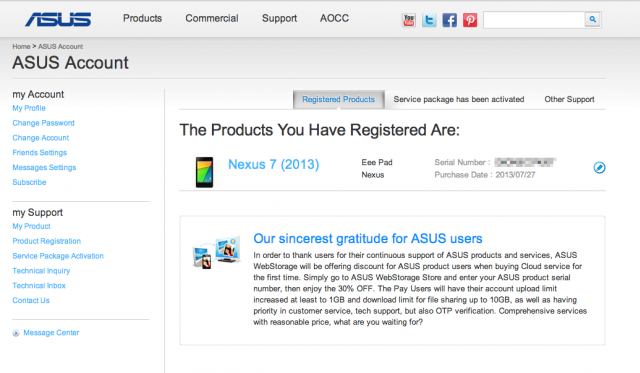Open the Products menu
Screen dimensions: 640x373
(x=142, y=18)
